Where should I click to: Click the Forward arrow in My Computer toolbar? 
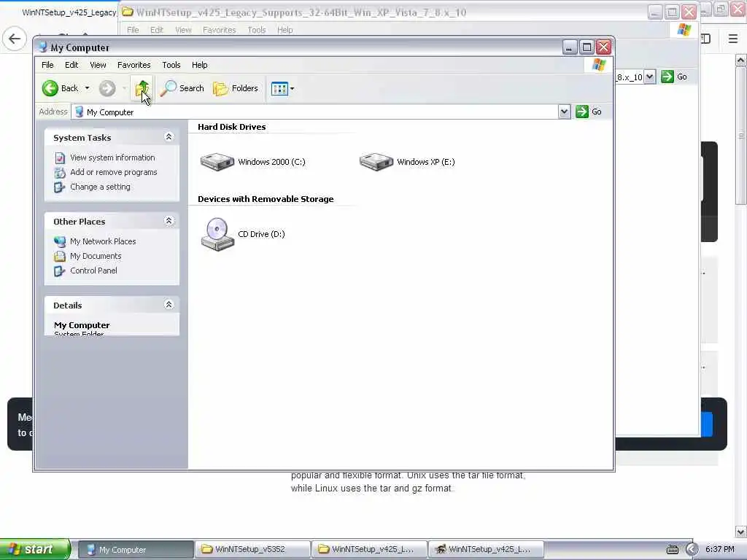(107, 88)
